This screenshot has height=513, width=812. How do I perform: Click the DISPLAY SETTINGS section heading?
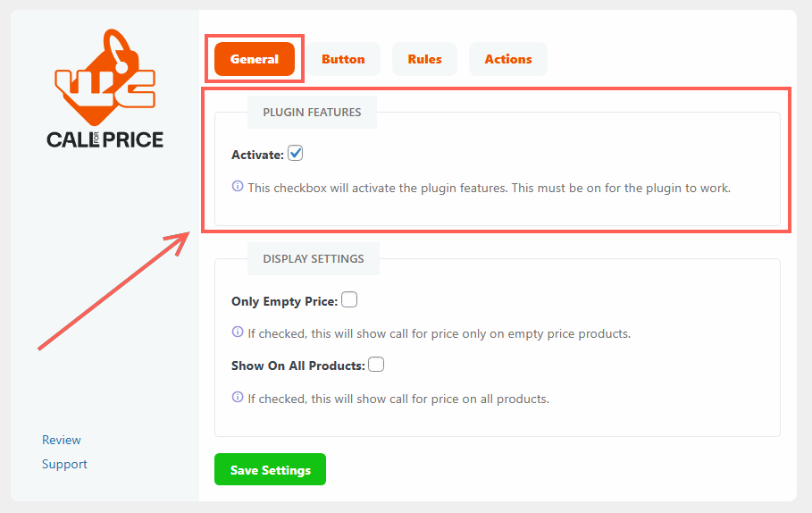pos(314,259)
